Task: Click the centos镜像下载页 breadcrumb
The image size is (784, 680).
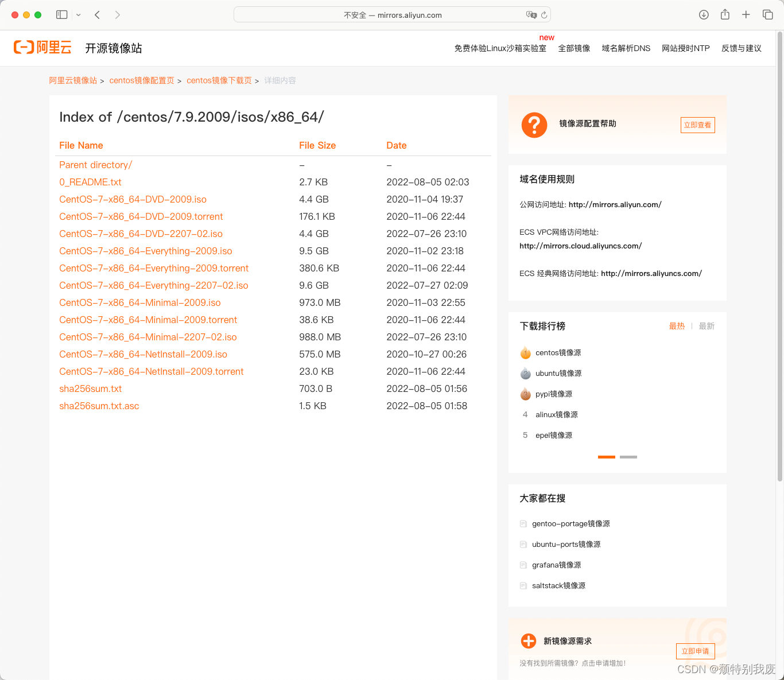Action: coord(219,80)
